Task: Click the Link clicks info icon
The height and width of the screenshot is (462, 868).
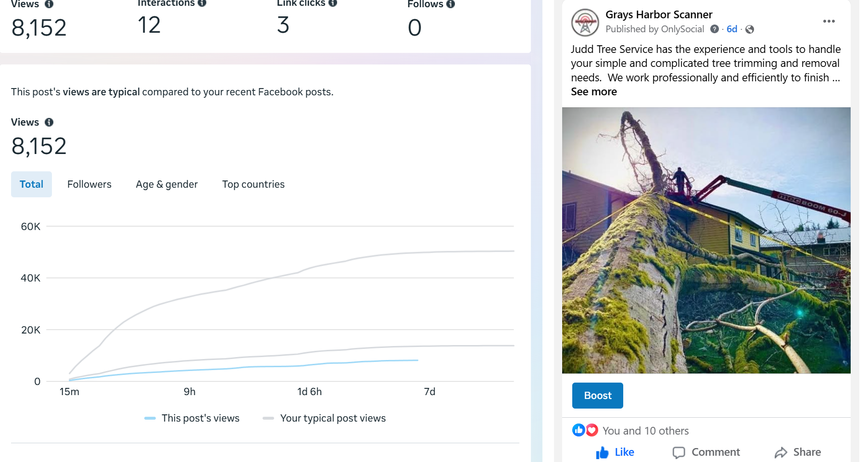Action: pos(333,3)
